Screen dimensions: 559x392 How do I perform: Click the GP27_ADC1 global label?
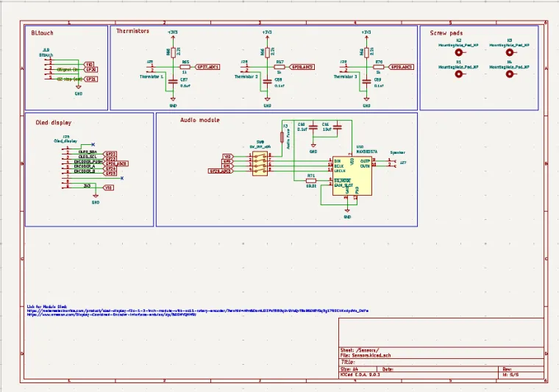[x=208, y=66]
